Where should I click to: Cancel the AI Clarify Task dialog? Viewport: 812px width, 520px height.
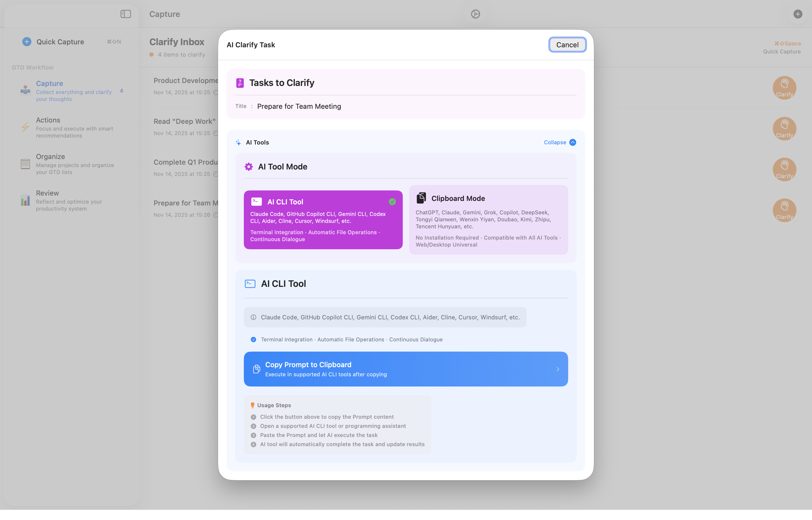point(567,45)
